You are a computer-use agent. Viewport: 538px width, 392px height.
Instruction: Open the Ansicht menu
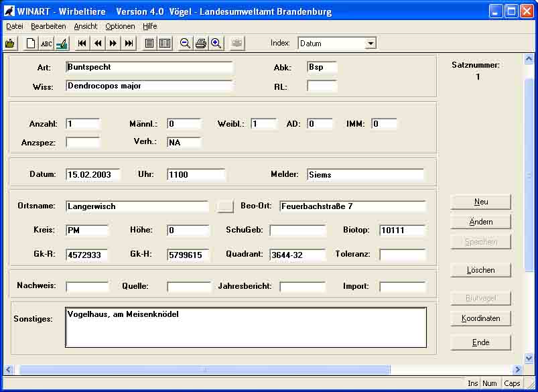pyautogui.click(x=86, y=26)
